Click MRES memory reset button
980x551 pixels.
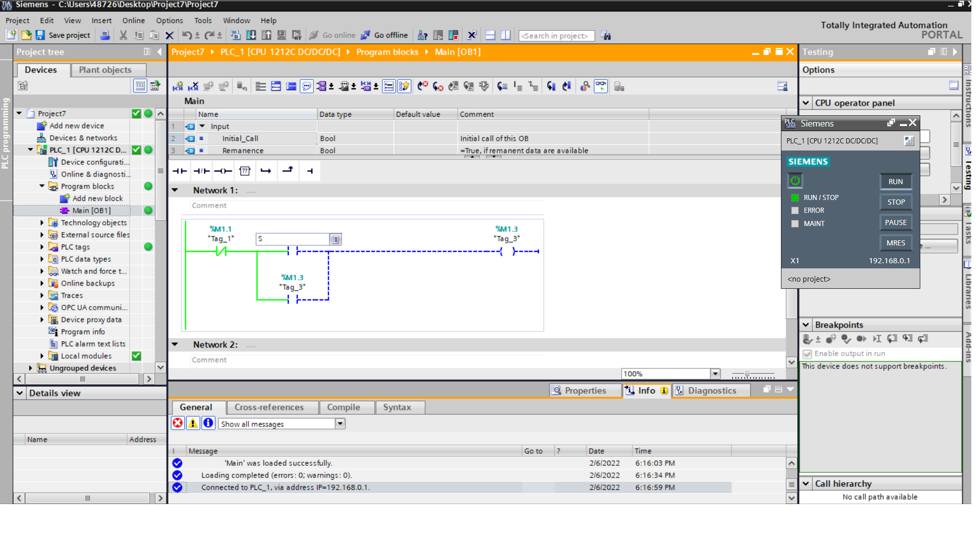tap(895, 243)
